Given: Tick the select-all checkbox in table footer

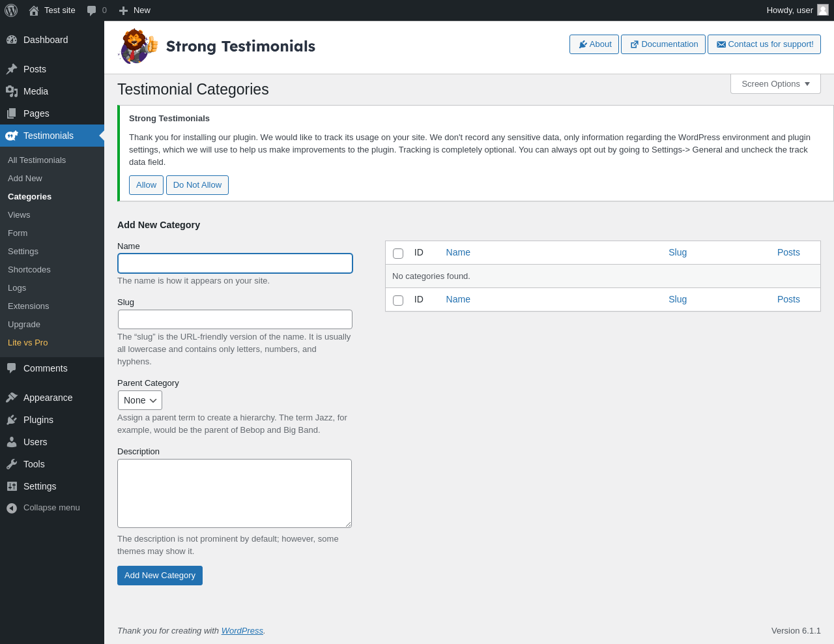Looking at the screenshot, I should point(398,300).
